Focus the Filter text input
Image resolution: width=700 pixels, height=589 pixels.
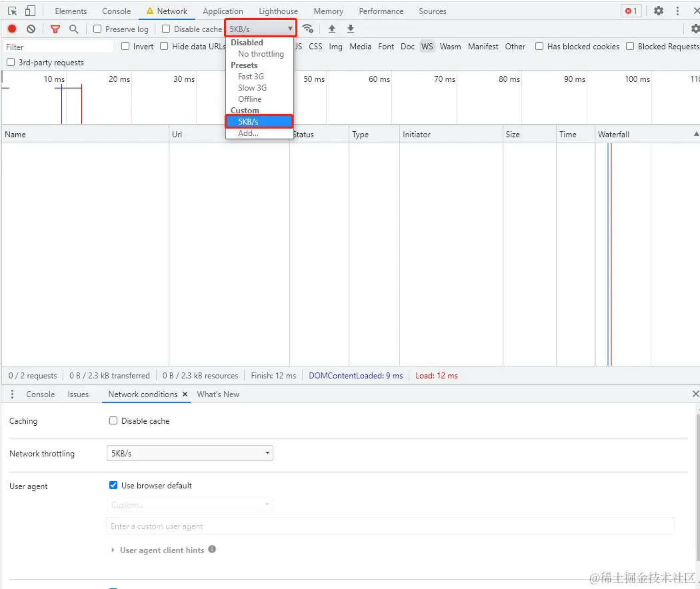(x=58, y=47)
